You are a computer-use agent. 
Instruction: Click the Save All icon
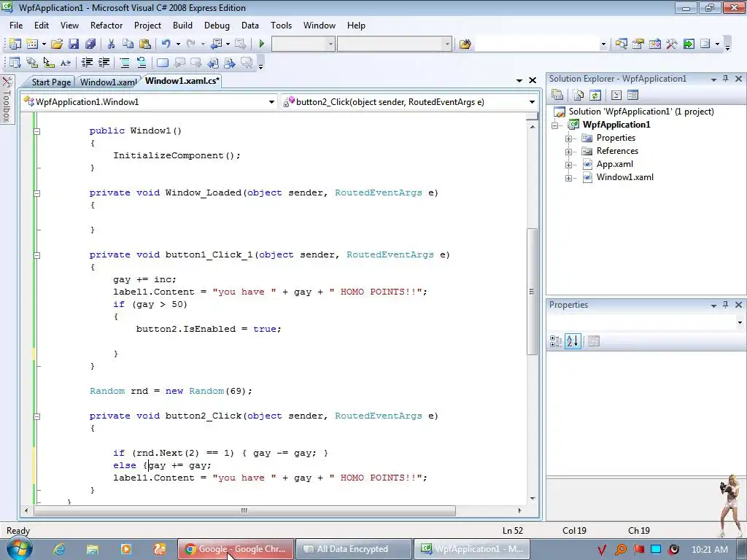[x=90, y=44]
